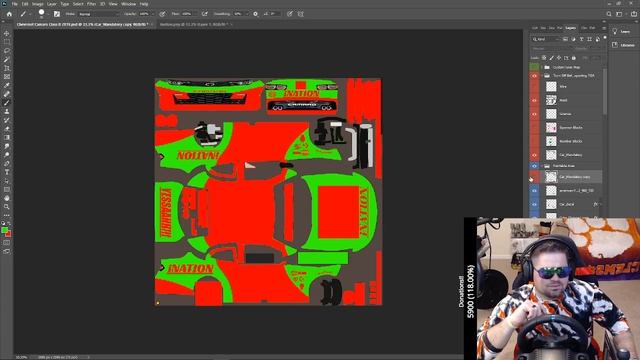The height and width of the screenshot is (360, 640).
Task: Open symmetry paint options butterfly
Action: (301, 14)
